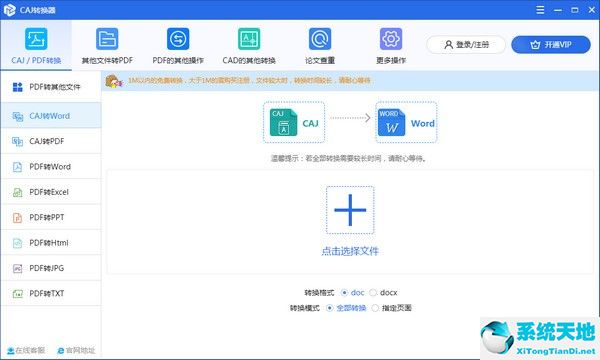Select CAJ转Word in sidebar
Viewport: 600px width, 360px height.
tap(51, 116)
